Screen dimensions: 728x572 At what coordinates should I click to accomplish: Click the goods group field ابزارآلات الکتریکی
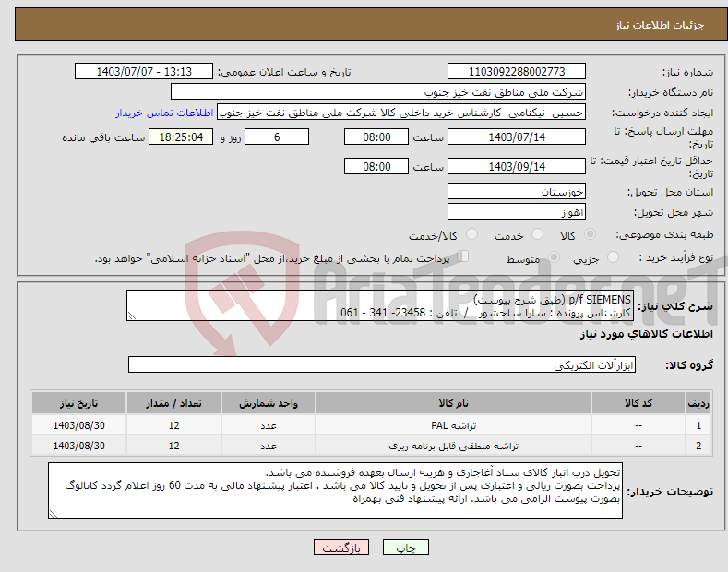(382, 365)
